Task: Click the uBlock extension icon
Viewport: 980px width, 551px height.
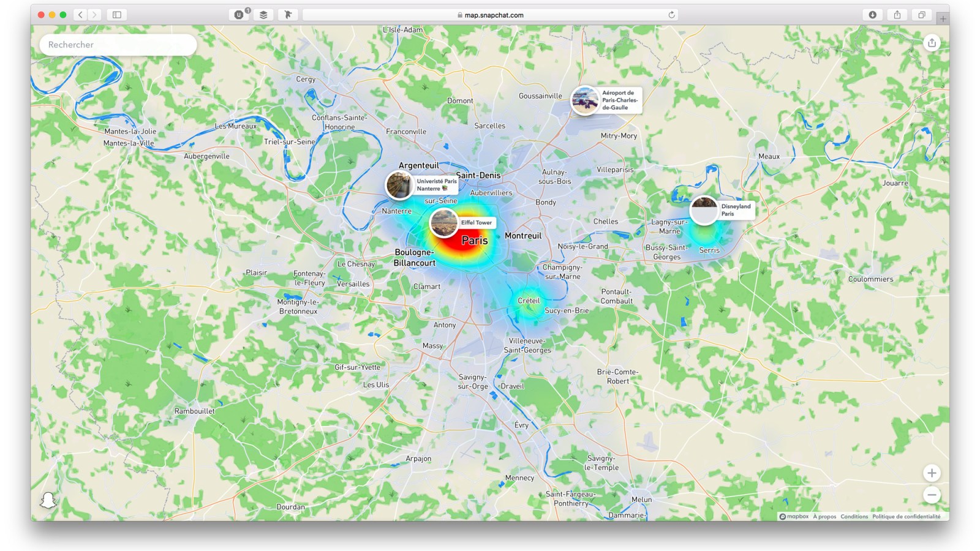Action: pos(239,15)
